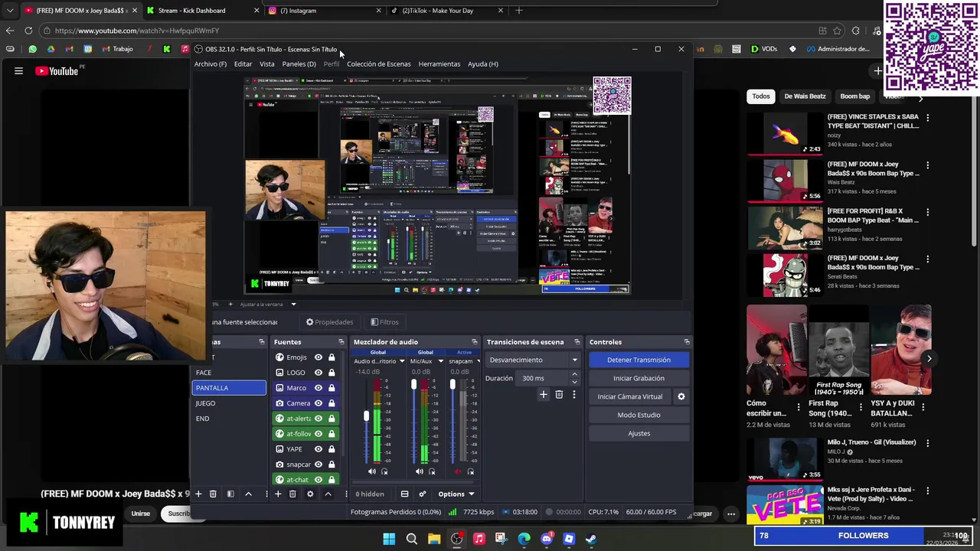The height and width of the screenshot is (551, 980).
Task: Show next YouTube filter chips arrow
Action: coord(921,97)
